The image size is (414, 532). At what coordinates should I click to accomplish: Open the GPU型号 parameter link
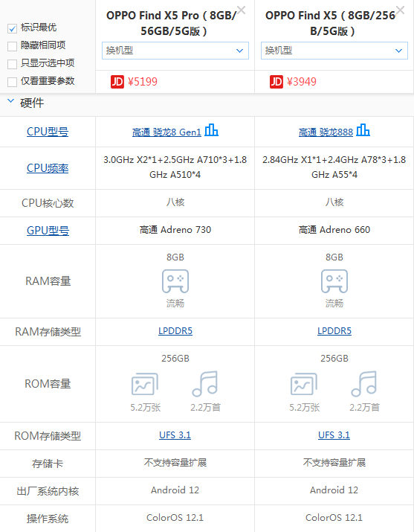pos(48,231)
